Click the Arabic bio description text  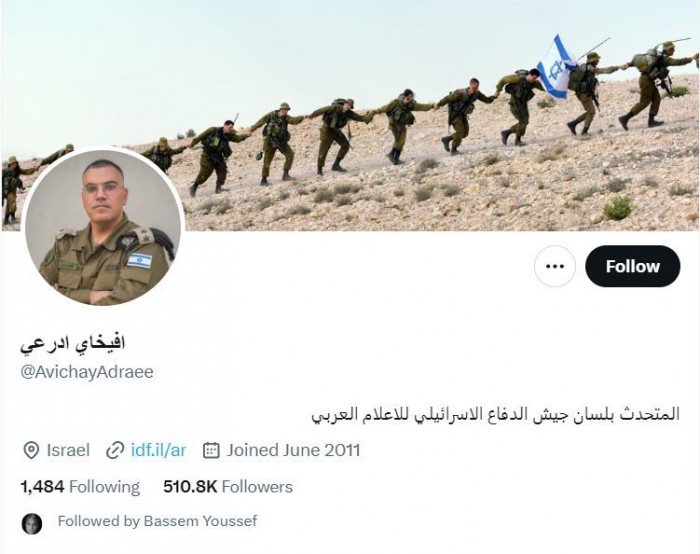(496, 414)
